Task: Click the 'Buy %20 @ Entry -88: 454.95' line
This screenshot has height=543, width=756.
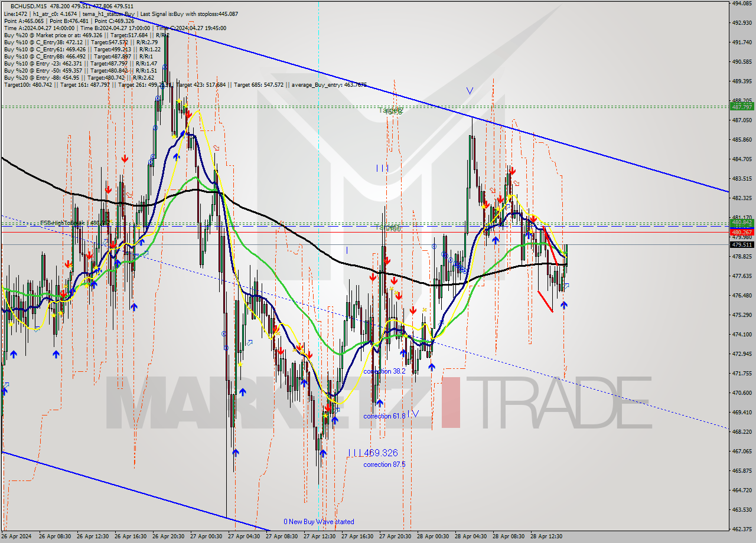Action: pos(79,77)
